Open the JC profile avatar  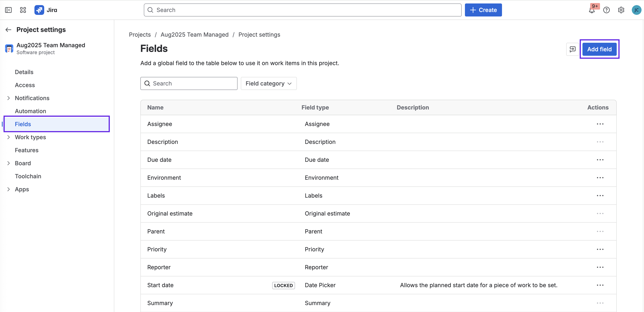point(636,10)
